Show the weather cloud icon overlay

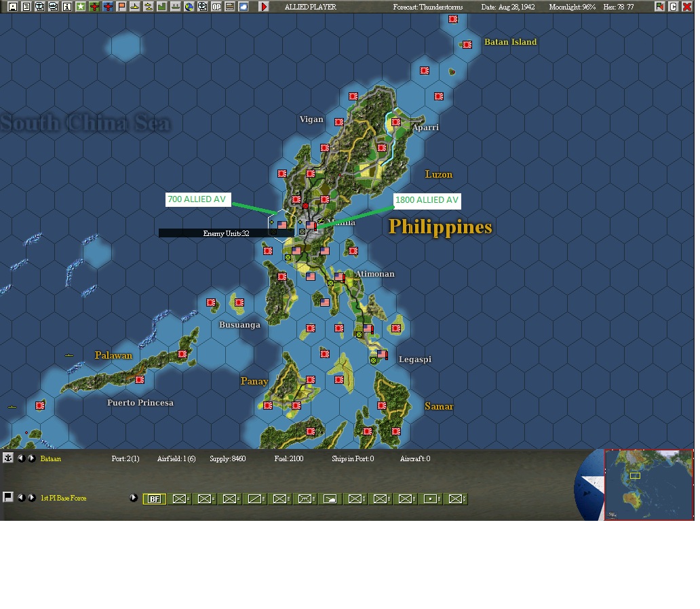click(x=244, y=7)
